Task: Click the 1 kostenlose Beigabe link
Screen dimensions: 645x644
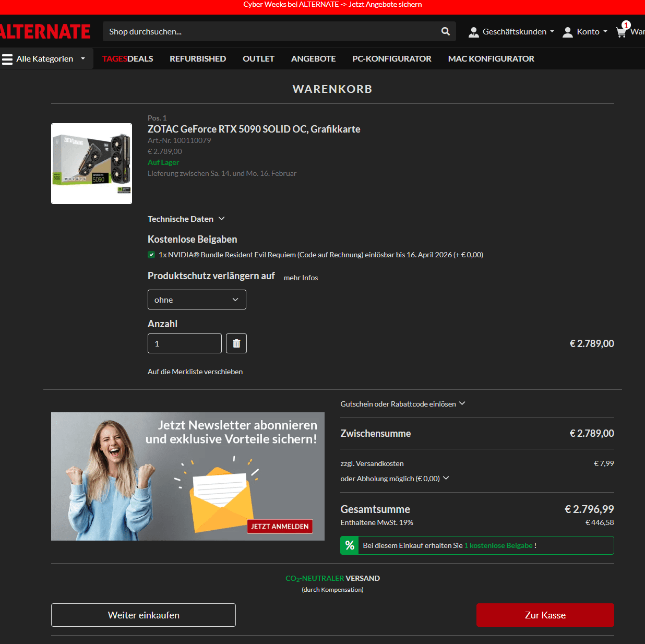Action: click(498, 545)
